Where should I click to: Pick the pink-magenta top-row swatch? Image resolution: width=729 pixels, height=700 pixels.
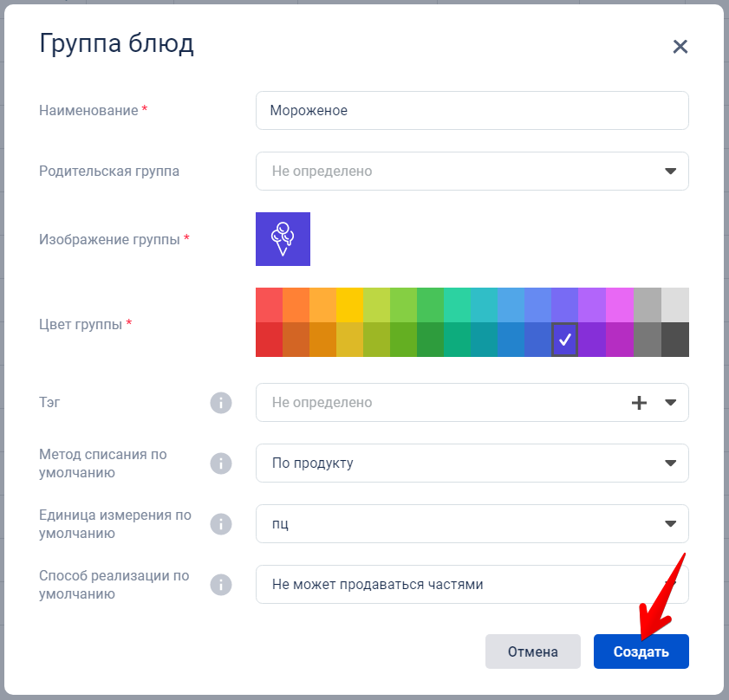point(620,305)
